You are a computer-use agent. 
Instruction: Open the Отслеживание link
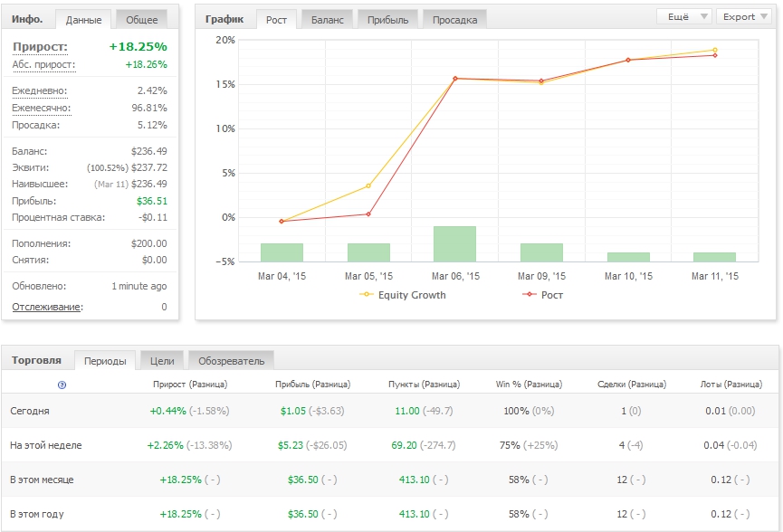coord(47,307)
